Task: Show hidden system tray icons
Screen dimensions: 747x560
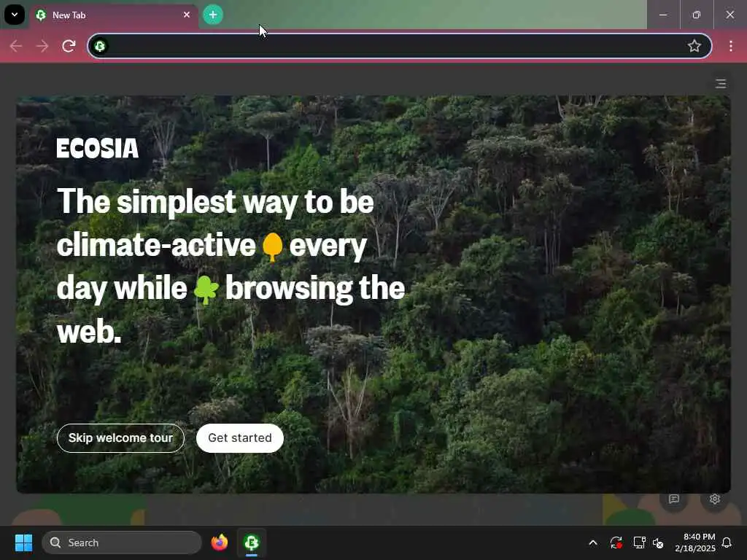Action: [x=593, y=542]
